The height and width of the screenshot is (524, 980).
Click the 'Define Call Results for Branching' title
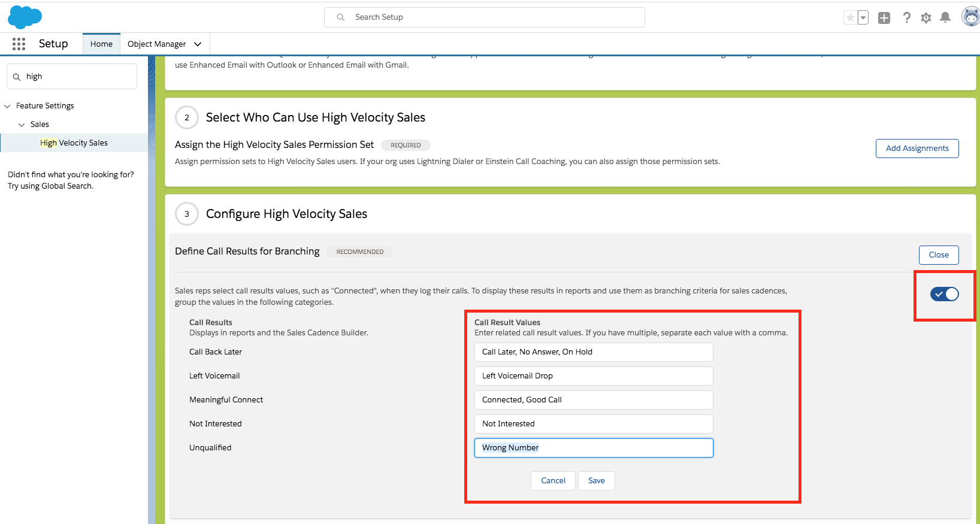pos(247,252)
